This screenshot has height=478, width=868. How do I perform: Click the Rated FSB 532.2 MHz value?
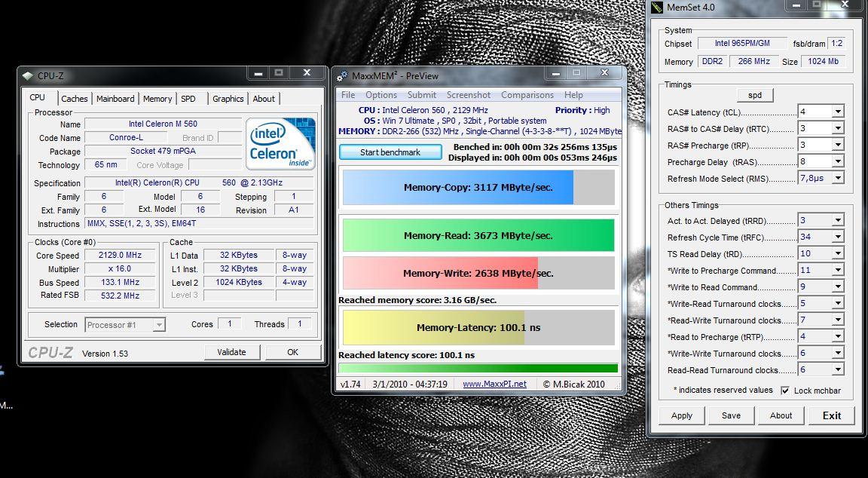coord(120,296)
